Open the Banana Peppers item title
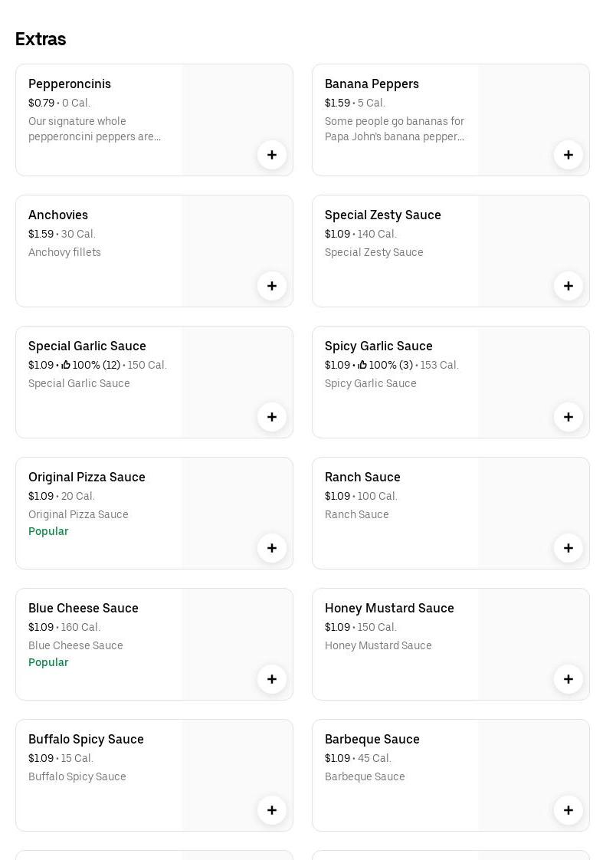Viewport: 616px width, 860px height. [372, 84]
